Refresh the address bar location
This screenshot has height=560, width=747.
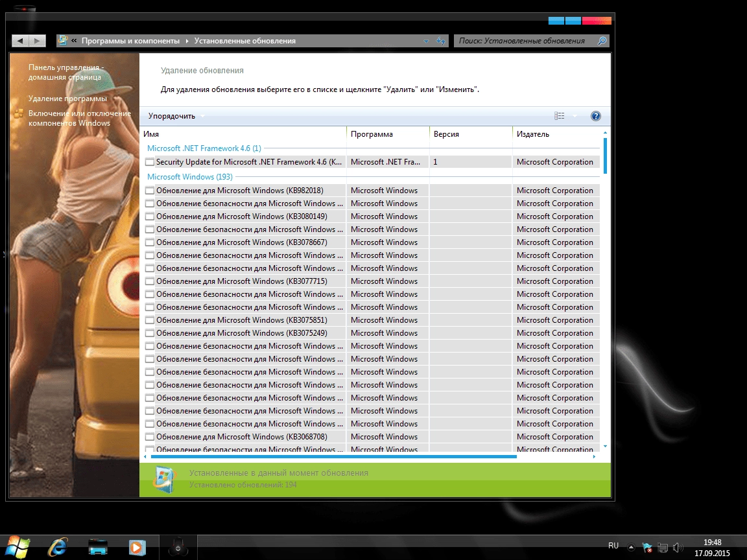pos(441,41)
